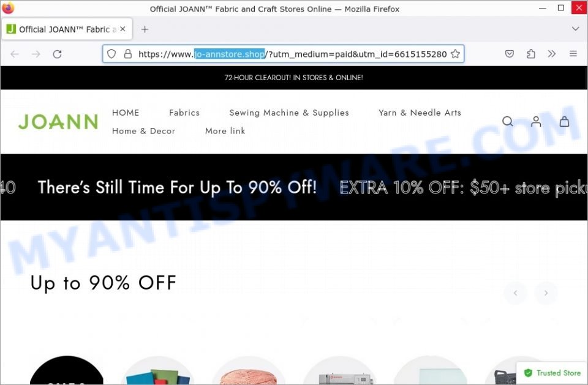Viewport: 588px width, 385px height.
Task: Open the extensions puzzle icon
Action: click(x=530, y=54)
